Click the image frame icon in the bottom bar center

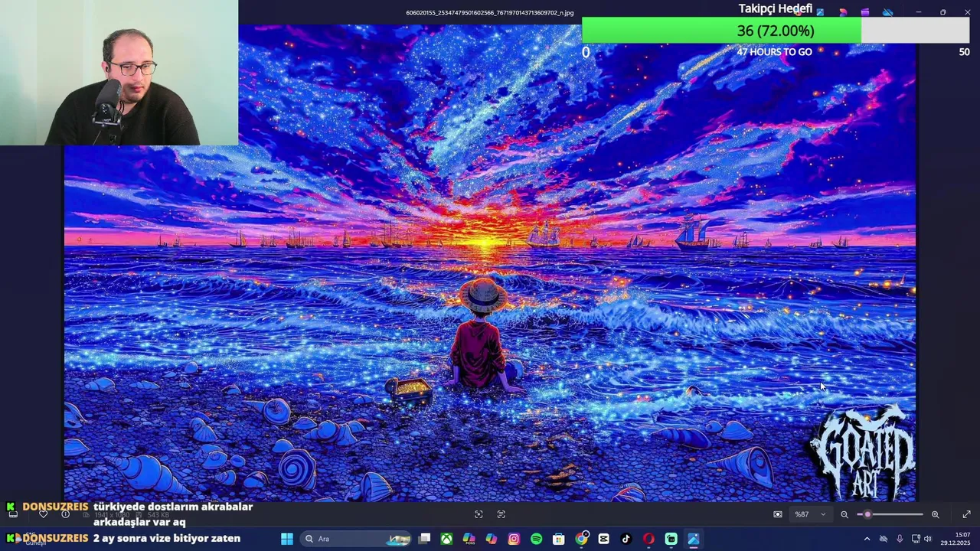479,514
